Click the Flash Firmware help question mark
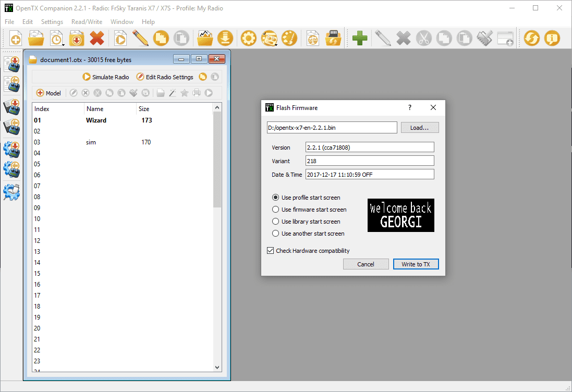 tap(410, 107)
